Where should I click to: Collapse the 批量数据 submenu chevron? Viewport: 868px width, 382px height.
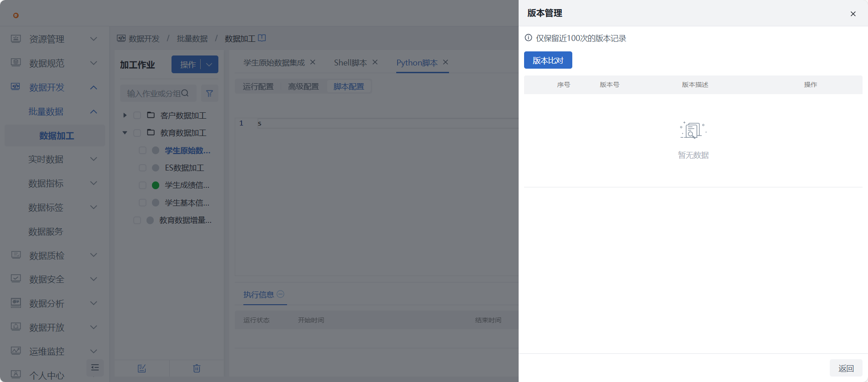(x=94, y=111)
